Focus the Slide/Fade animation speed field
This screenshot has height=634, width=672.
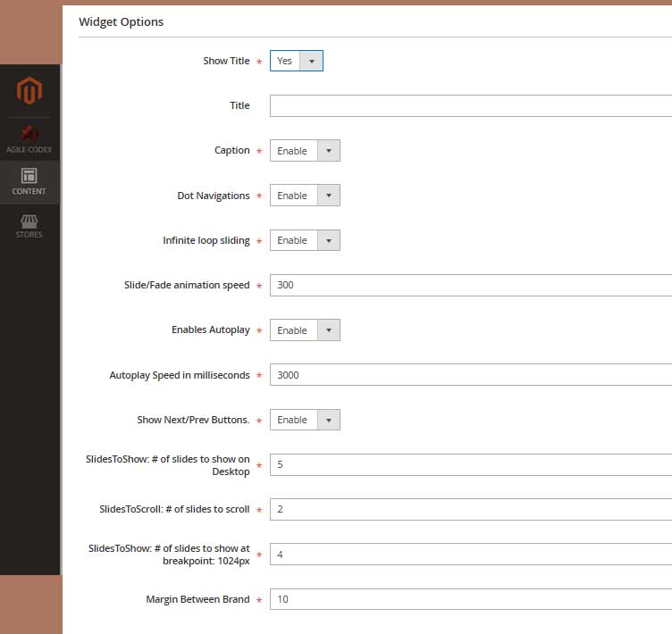pos(471,286)
